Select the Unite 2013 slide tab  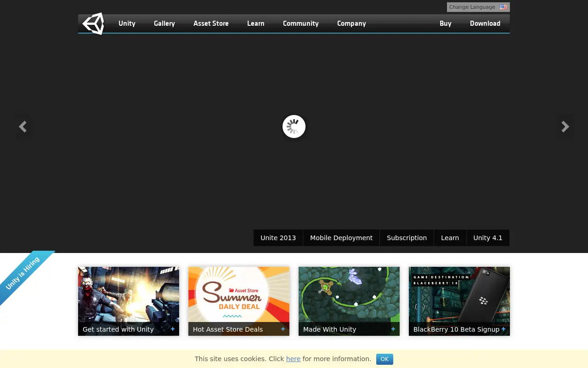pyautogui.click(x=278, y=238)
